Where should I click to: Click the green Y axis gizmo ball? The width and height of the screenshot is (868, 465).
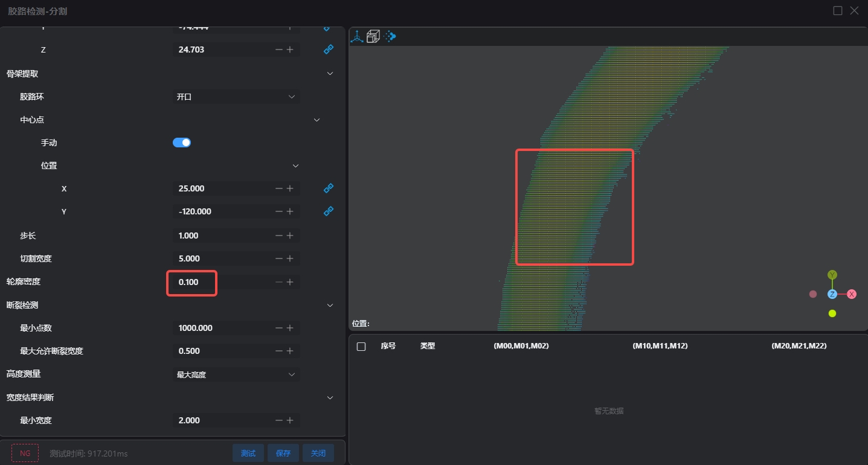(x=832, y=275)
